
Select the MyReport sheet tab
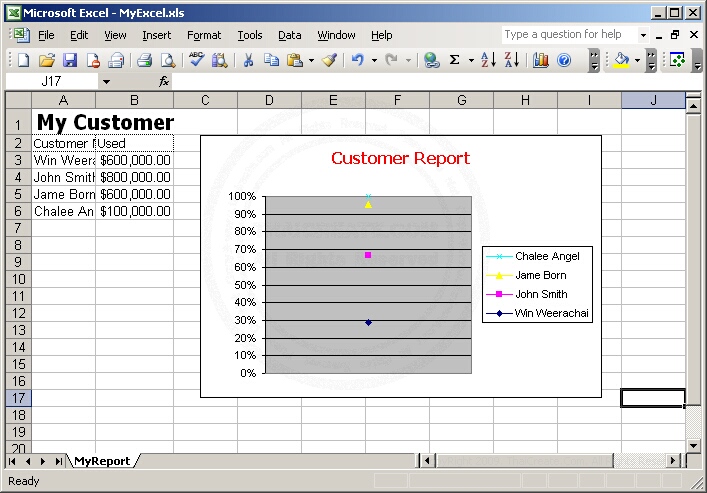pos(102,461)
